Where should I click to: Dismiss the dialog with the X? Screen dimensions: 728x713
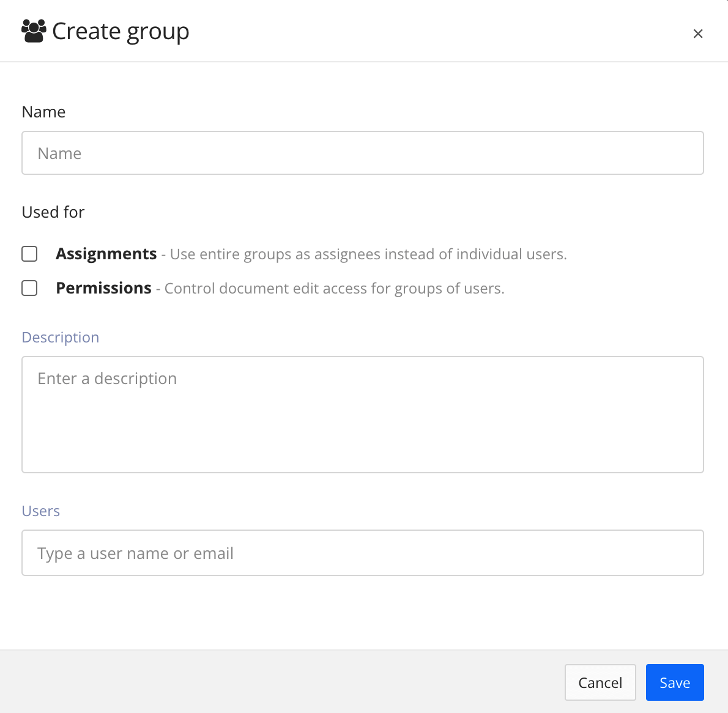click(x=698, y=34)
